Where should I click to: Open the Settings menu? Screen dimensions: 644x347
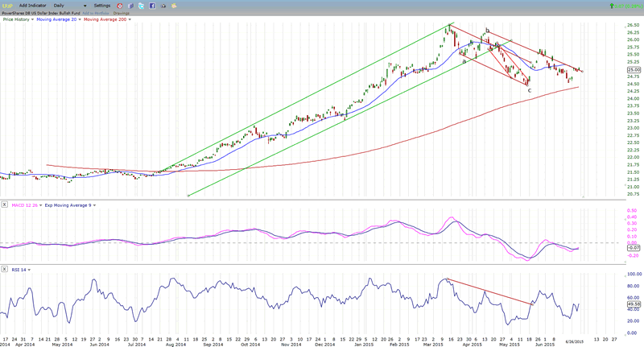coord(103,6)
